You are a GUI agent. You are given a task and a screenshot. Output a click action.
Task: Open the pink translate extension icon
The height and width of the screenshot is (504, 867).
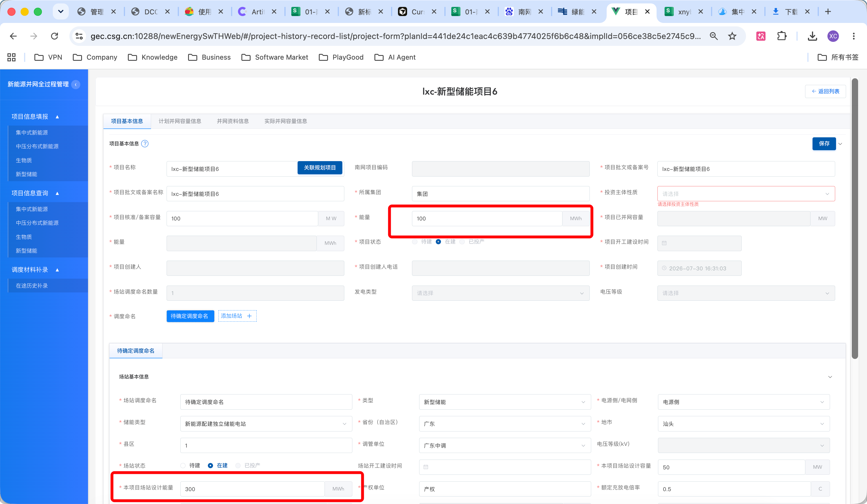coord(761,36)
